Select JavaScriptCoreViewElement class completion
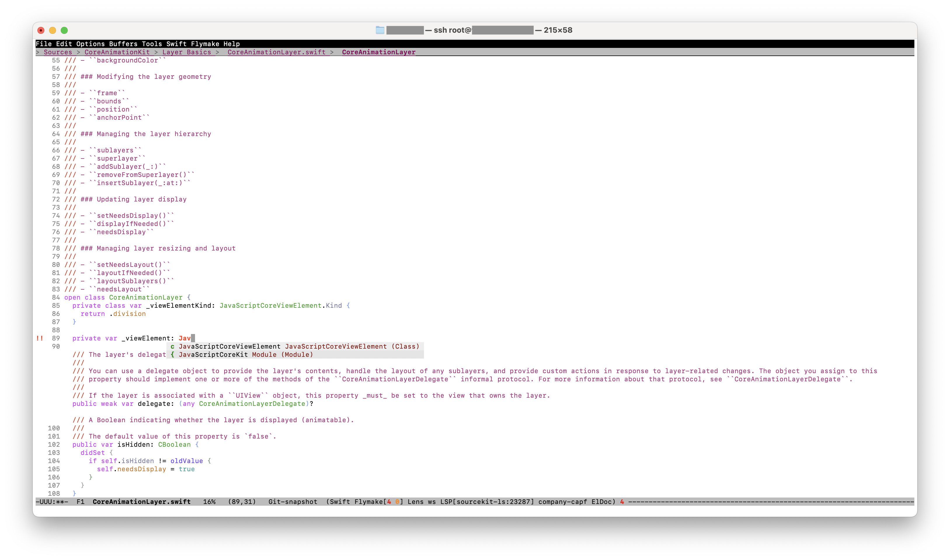 click(x=295, y=346)
